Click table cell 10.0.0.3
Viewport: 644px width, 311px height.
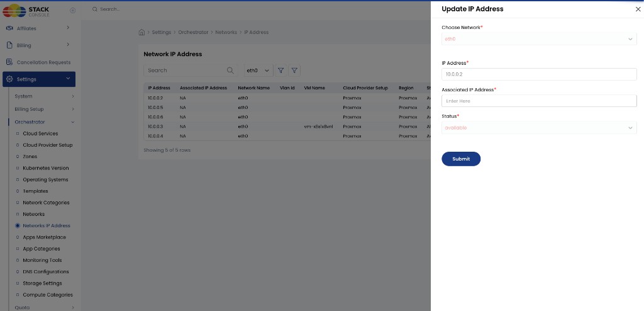(x=155, y=127)
